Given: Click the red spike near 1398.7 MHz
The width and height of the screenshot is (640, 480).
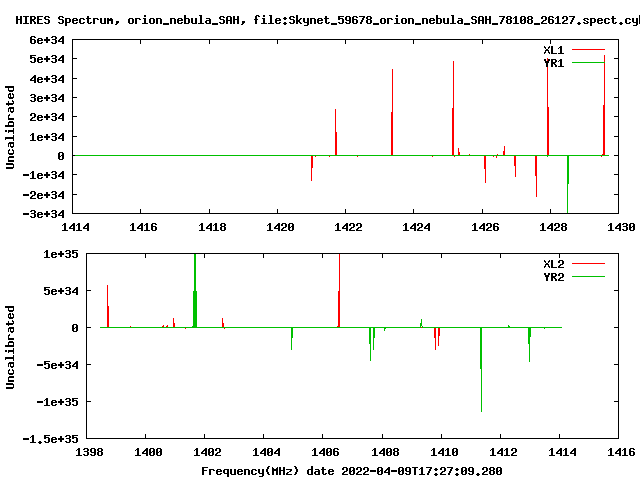Looking at the screenshot, I should pyautogui.click(x=108, y=306).
